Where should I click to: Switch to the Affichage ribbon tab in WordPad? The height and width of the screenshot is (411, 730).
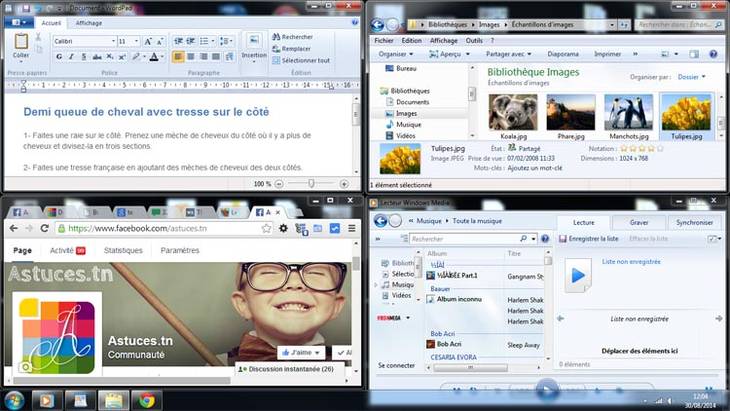(88, 23)
